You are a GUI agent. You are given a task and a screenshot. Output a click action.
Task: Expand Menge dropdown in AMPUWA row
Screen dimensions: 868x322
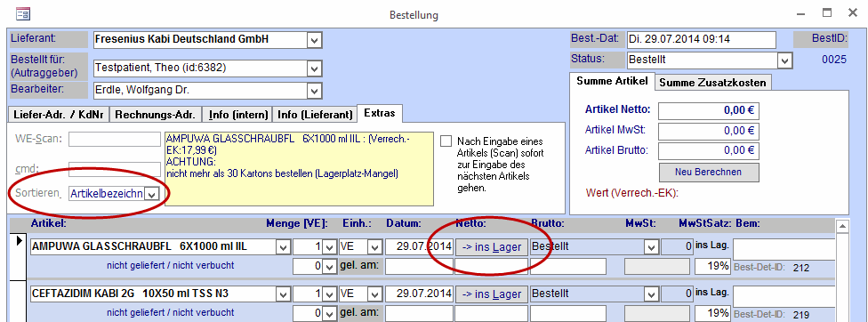click(x=329, y=247)
